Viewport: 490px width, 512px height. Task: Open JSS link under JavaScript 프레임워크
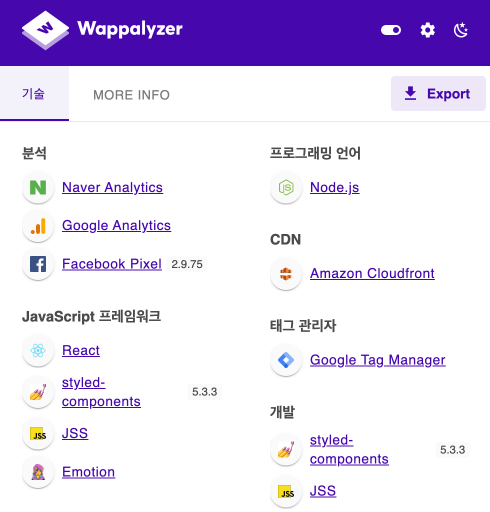(75, 433)
